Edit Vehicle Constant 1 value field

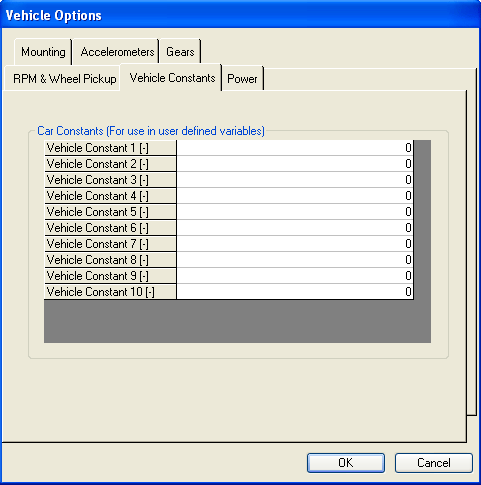[295, 148]
